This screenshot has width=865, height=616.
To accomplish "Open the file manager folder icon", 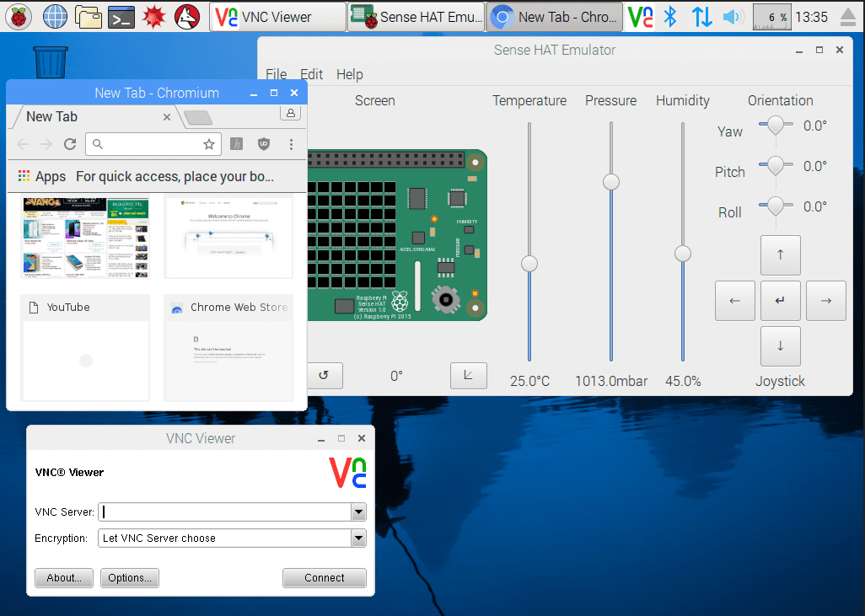I will (89, 16).
